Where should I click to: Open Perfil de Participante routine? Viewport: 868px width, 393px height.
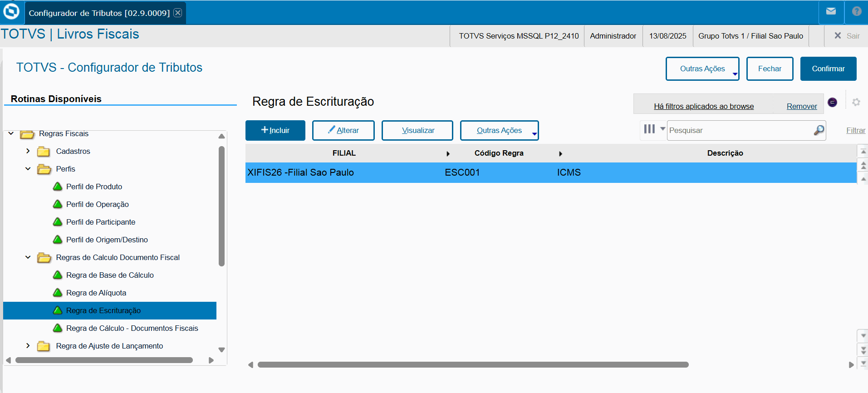(101, 222)
